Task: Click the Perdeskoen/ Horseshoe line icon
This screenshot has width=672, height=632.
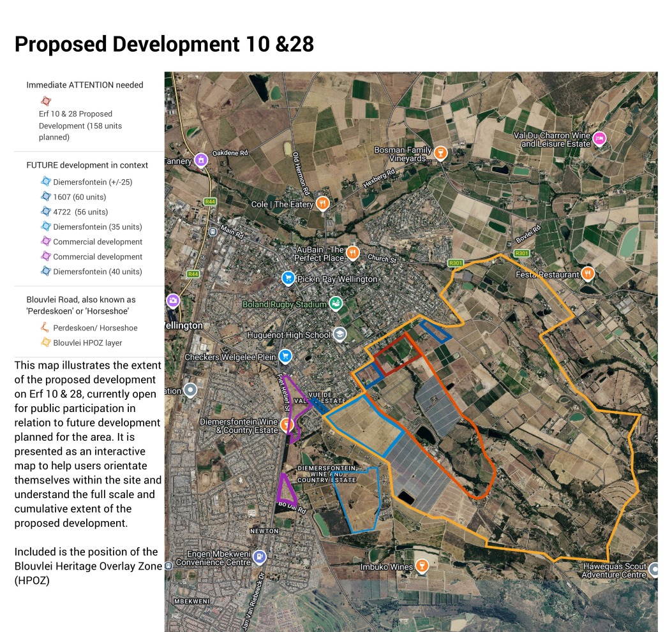Action: (45, 328)
